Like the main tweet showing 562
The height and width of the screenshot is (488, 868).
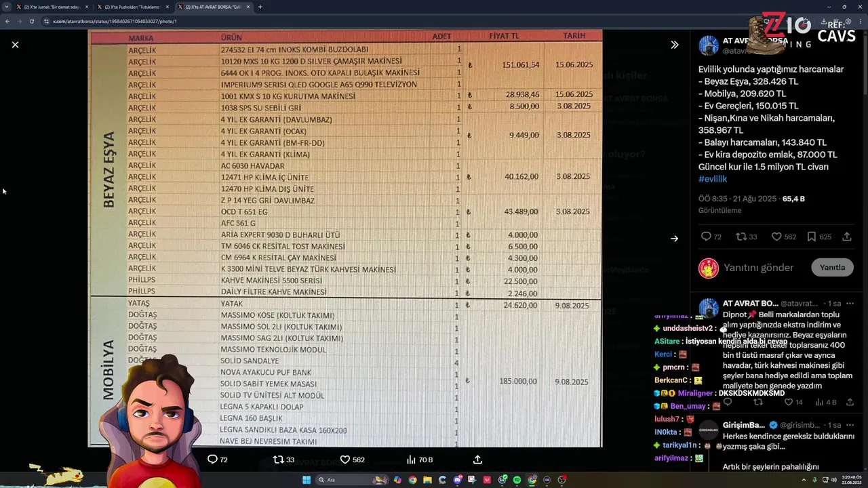pyautogui.click(x=783, y=237)
